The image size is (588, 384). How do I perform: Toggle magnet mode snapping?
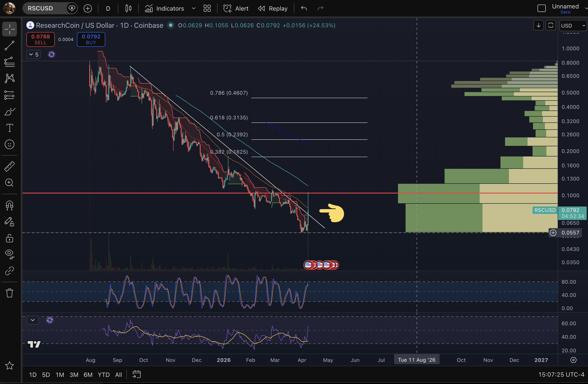coord(9,205)
